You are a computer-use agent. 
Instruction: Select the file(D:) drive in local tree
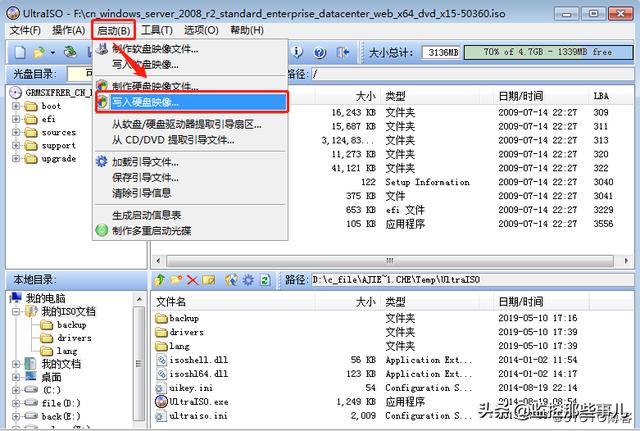coord(61,403)
